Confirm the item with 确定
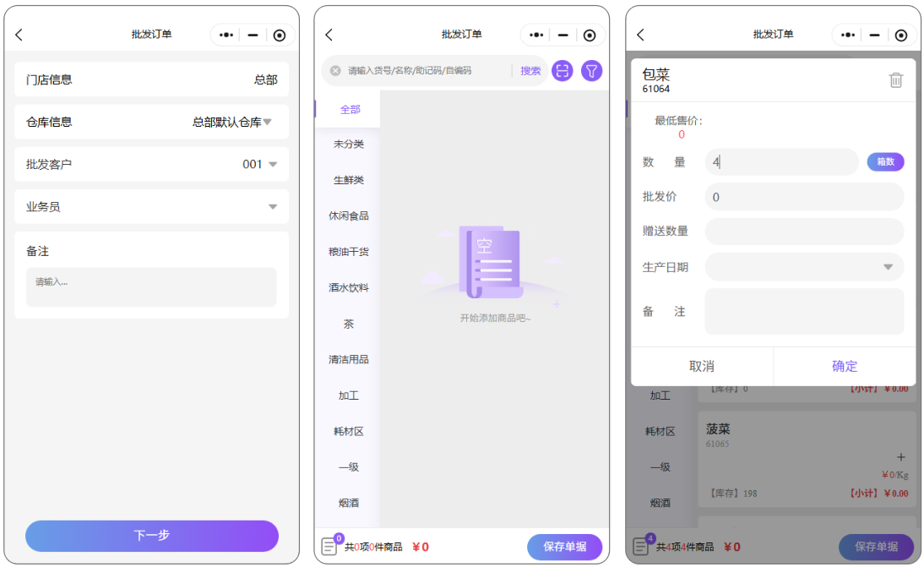 (844, 366)
